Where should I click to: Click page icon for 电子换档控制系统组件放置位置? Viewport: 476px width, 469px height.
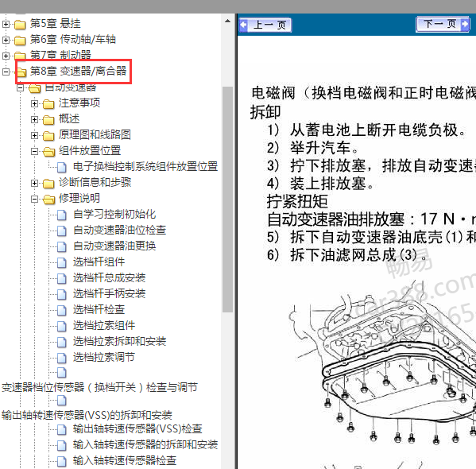(x=62, y=167)
